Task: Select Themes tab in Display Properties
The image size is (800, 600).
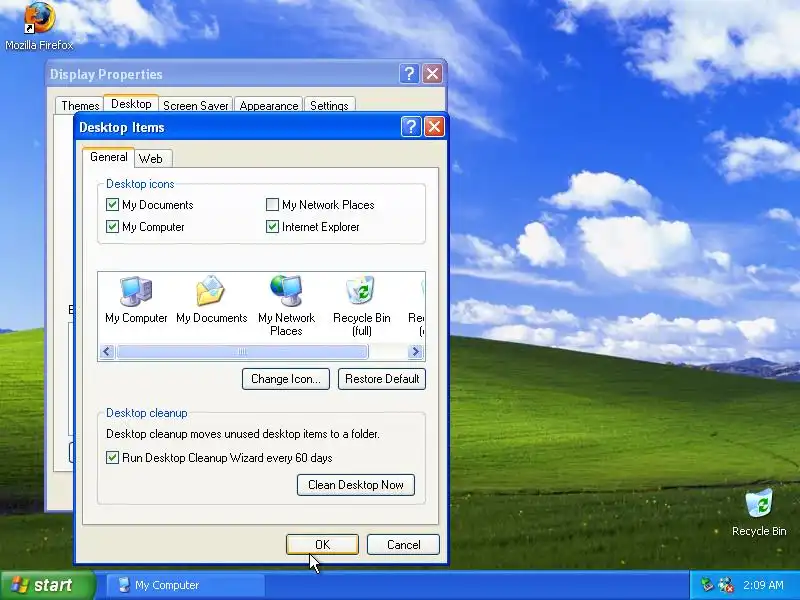Action: [x=80, y=106]
